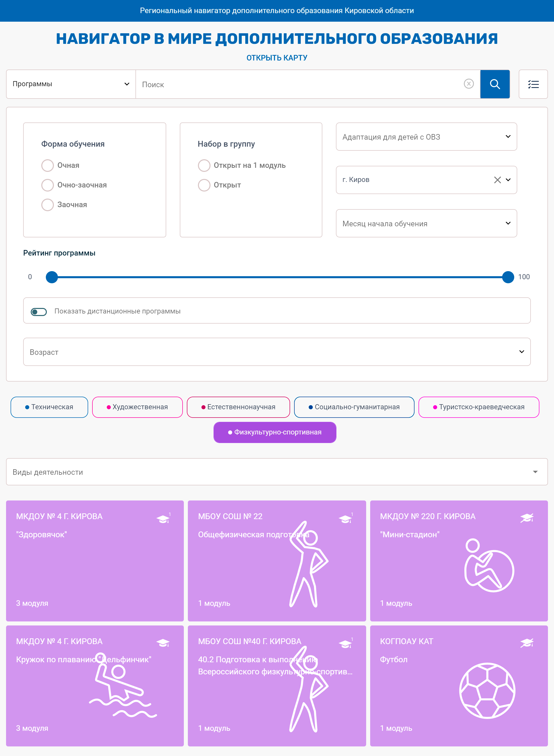
Task: Click 'Программы' dropdown selector
Action: click(x=70, y=84)
